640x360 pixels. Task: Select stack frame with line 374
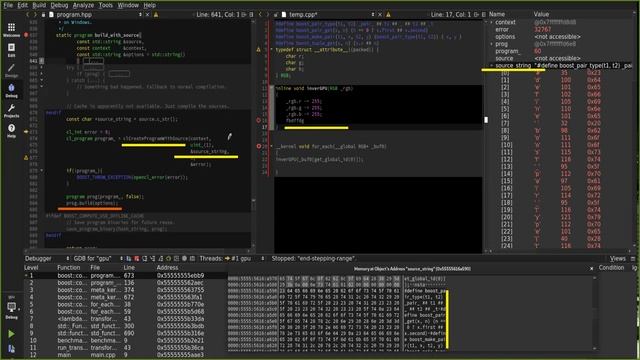coord(125,290)
